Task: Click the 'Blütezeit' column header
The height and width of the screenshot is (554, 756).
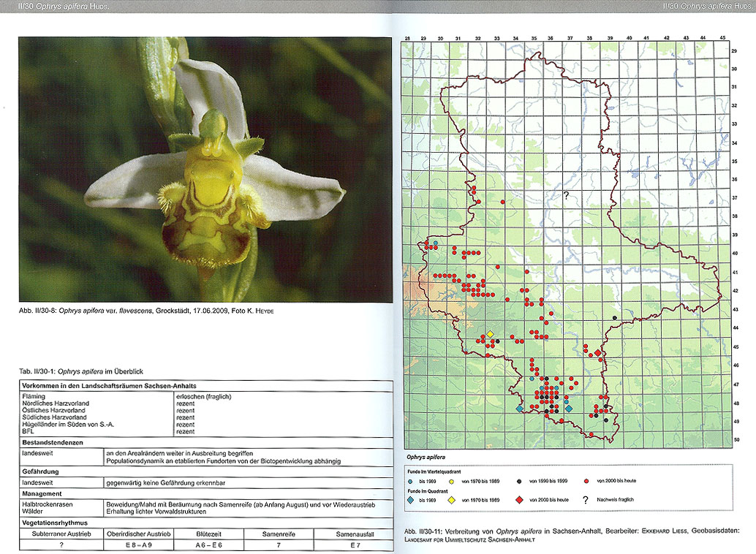Action: coord(209,534)
